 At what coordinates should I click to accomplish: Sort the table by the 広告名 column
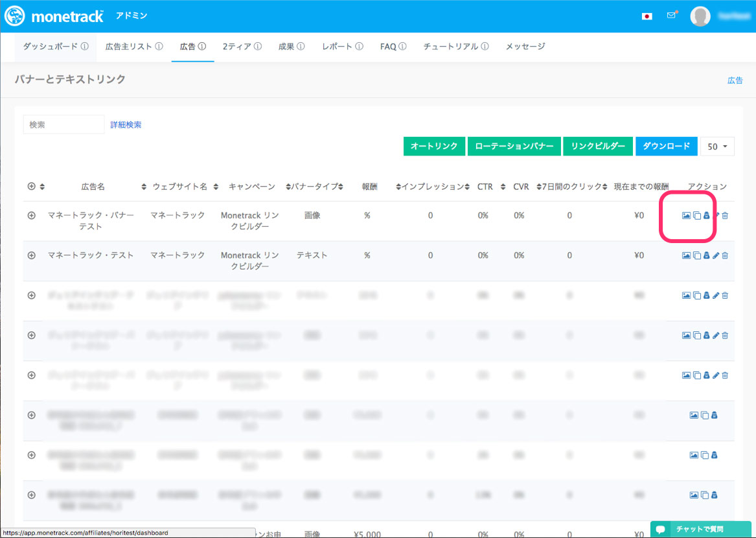tap(93, 187)
